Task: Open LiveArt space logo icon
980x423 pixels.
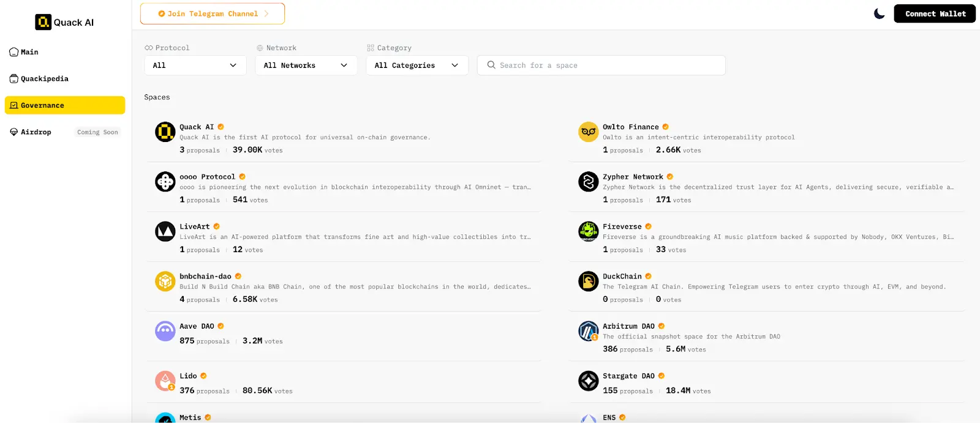Action: point(165,231)
